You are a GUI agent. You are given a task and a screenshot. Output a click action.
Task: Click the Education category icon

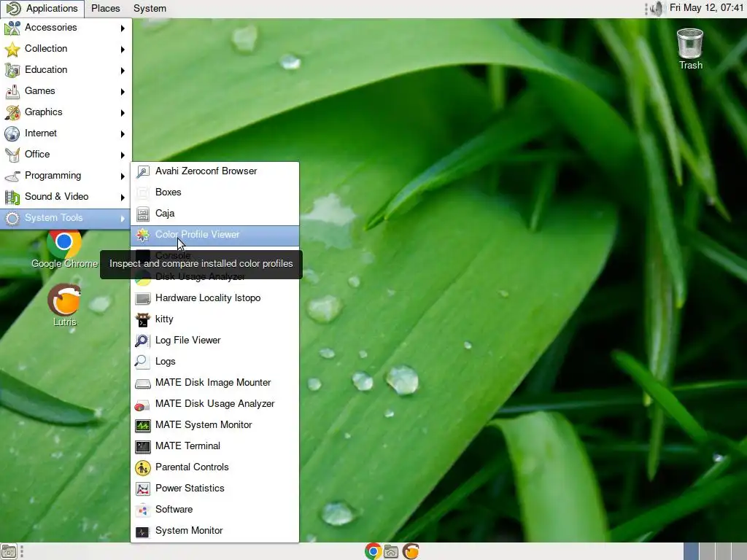tap(12, 70)
